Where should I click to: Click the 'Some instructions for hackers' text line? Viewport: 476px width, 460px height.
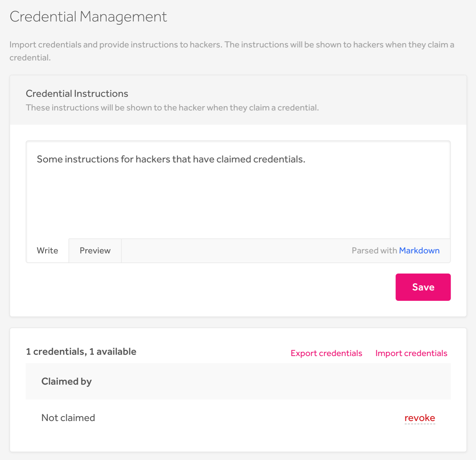tap(171, 159)
